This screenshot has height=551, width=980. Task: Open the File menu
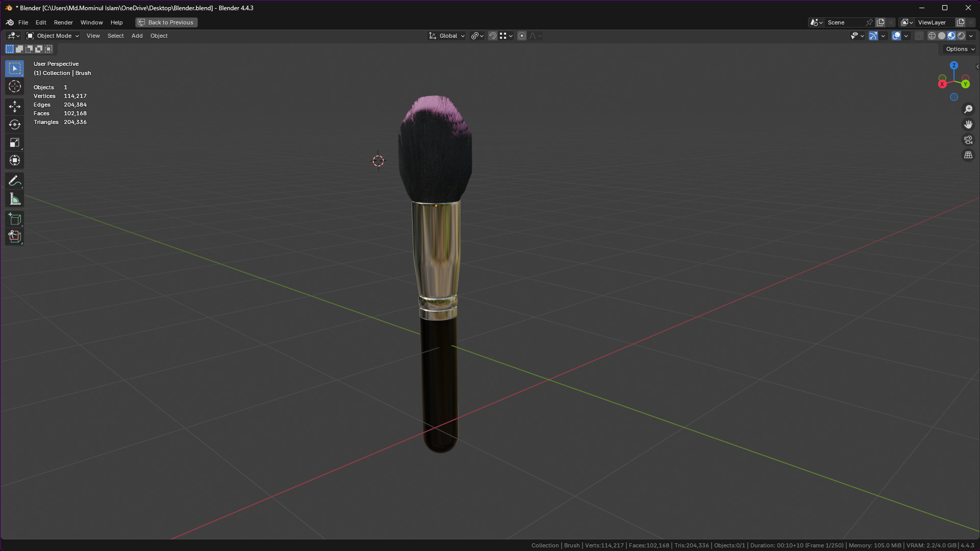click(23, 22)
